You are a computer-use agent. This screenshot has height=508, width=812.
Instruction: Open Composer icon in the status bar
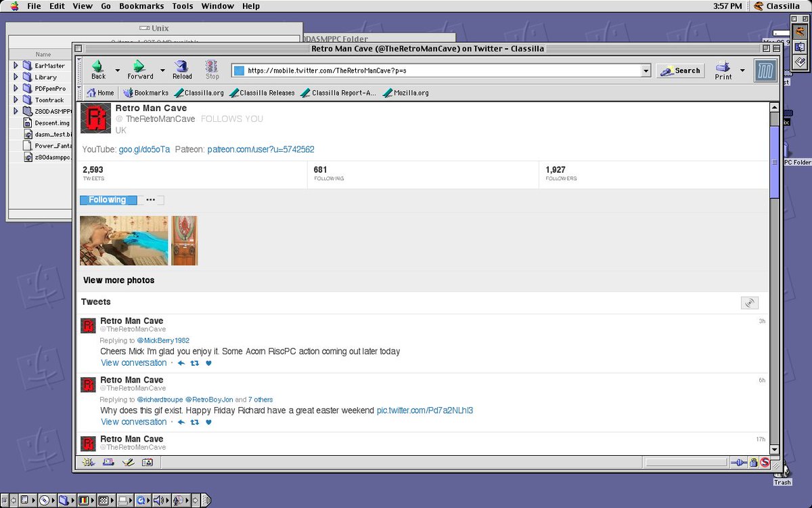click(x=128, y=462)
